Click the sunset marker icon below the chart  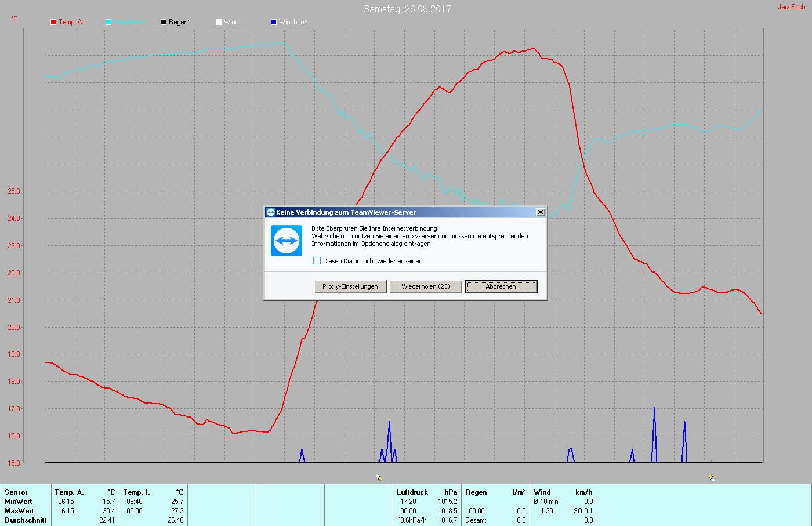pyautogui.click(x=712, y=477)
